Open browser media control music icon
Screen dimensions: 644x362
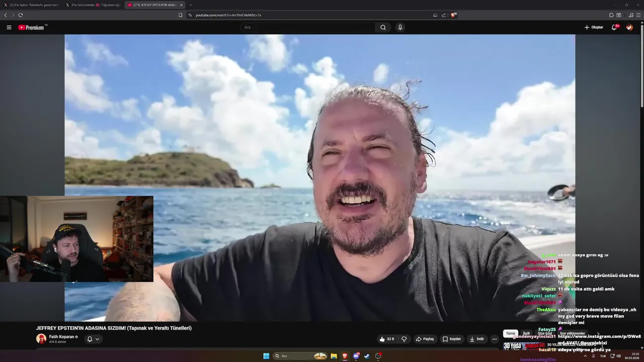point(631,15)
